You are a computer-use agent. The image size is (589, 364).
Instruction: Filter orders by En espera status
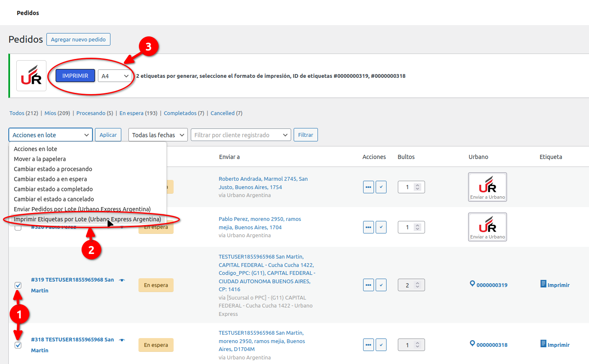point(131,113)
